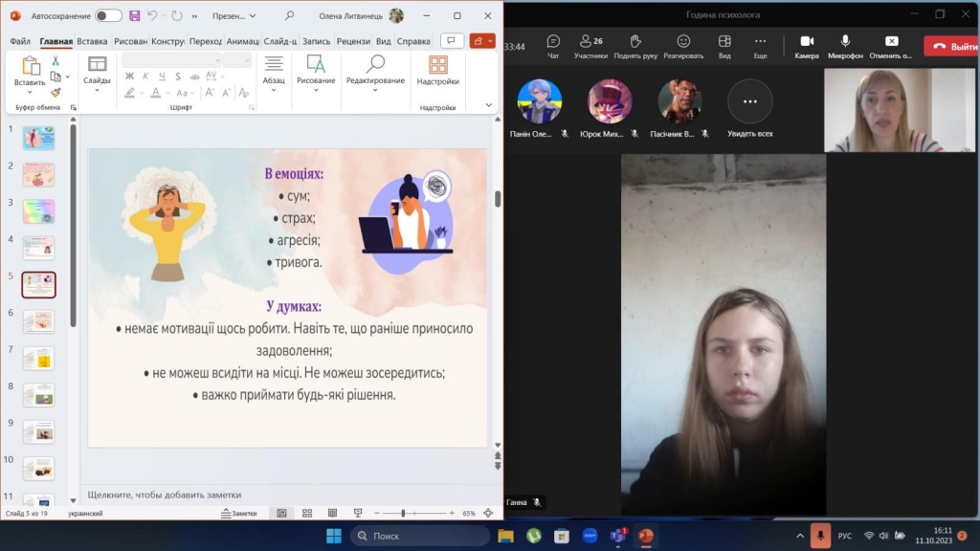Screen dimensions: 980x551
Task: Toggle the Камера in the meeting
Action: point(807,45)
